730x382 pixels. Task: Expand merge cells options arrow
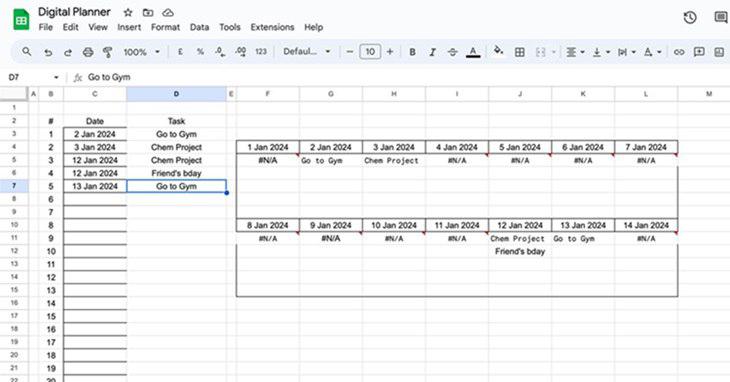point(554,52)
